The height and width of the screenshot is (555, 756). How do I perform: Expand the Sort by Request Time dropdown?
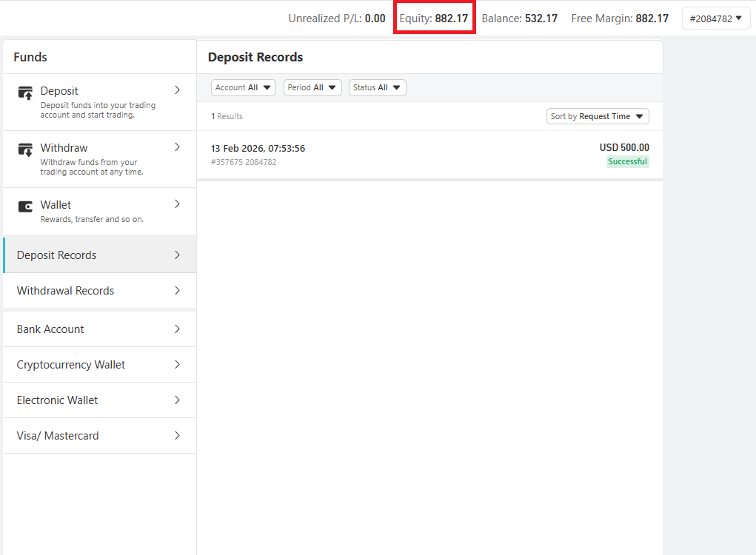(597, 116)
